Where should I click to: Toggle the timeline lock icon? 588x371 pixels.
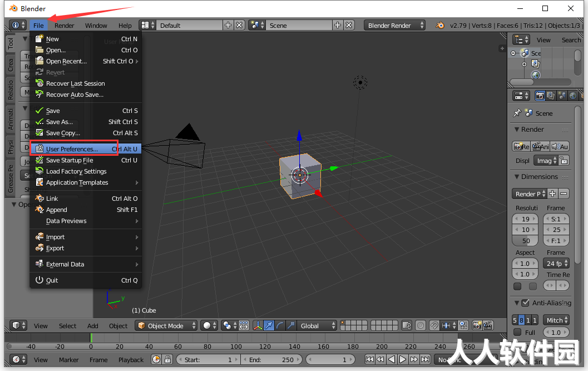click(x=167, y=360)
